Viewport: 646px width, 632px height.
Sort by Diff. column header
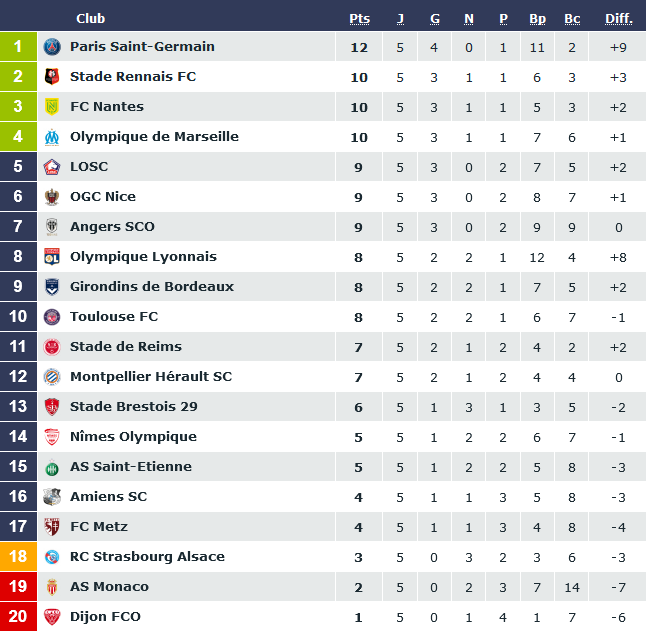[619, 19]
